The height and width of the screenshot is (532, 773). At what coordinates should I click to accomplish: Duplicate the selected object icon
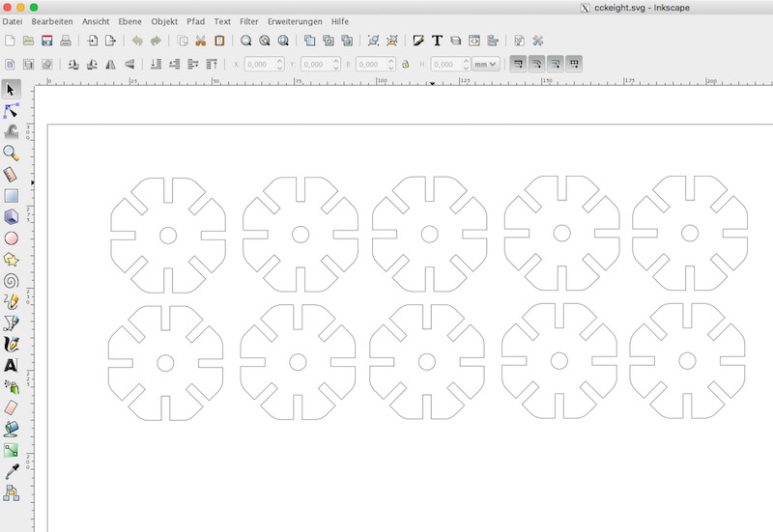pos(309,41)
